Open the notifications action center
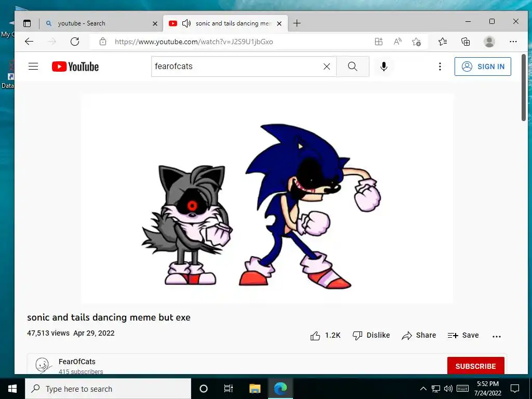 (515, 389)
